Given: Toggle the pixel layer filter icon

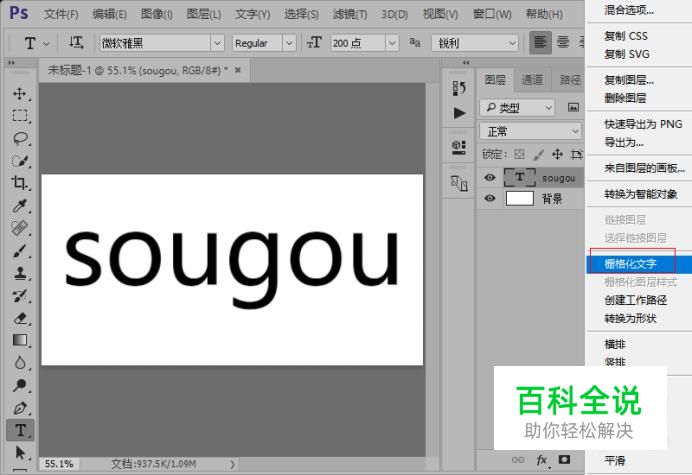Looking at the screenshot, I should pyautogui.click(x=573, y=107).
